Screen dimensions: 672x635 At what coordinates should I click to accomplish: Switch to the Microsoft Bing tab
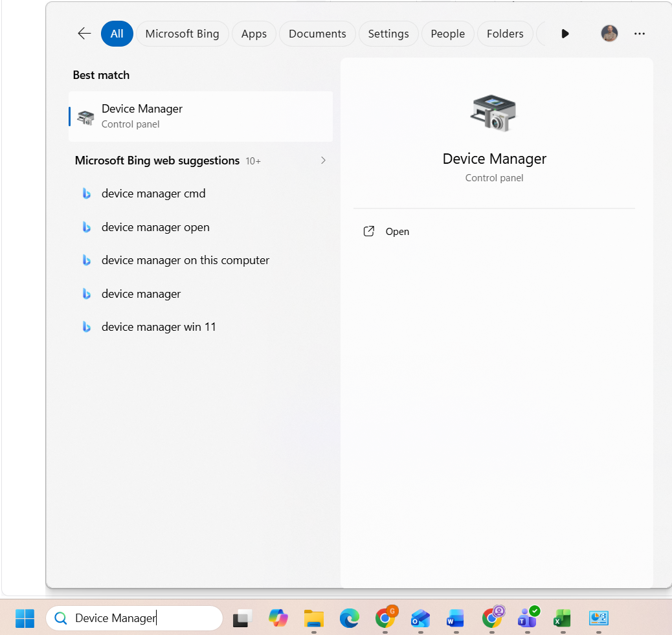pos(182,34)
